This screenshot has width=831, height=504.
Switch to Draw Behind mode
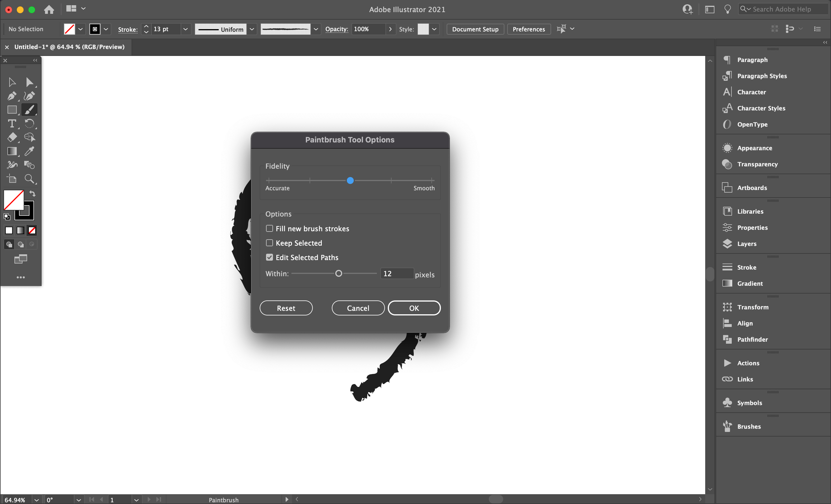20,244
